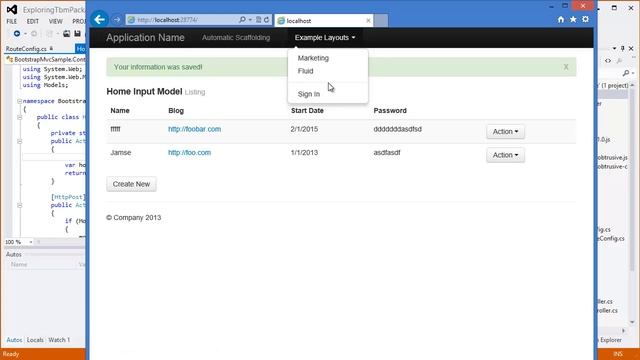
Task: Open the VIEW menu in Visual Studio
Action: point(56,21)
